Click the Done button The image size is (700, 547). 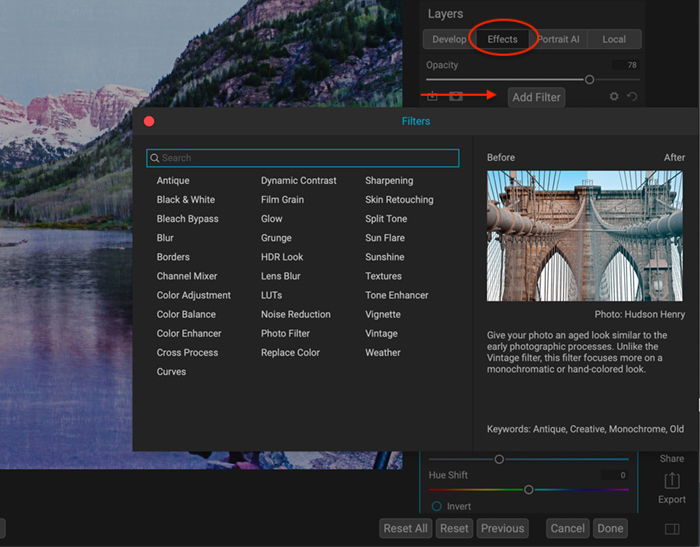click(x=610, y=528)
